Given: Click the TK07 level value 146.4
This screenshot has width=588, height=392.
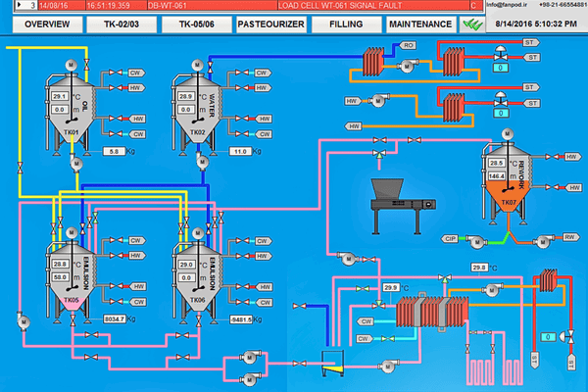Looking at the screenshot, I should click(496, 174).
